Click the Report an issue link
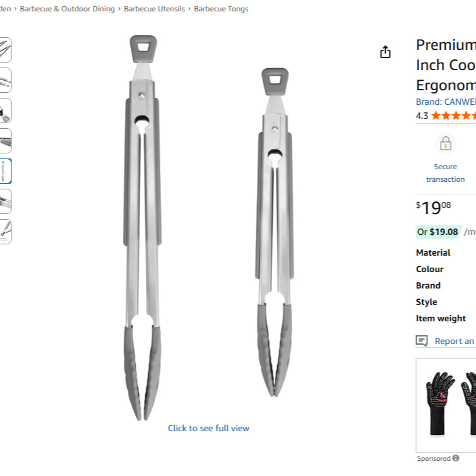Image resolution: width=476 pixels, height=476 pixels. click(455, 341)
